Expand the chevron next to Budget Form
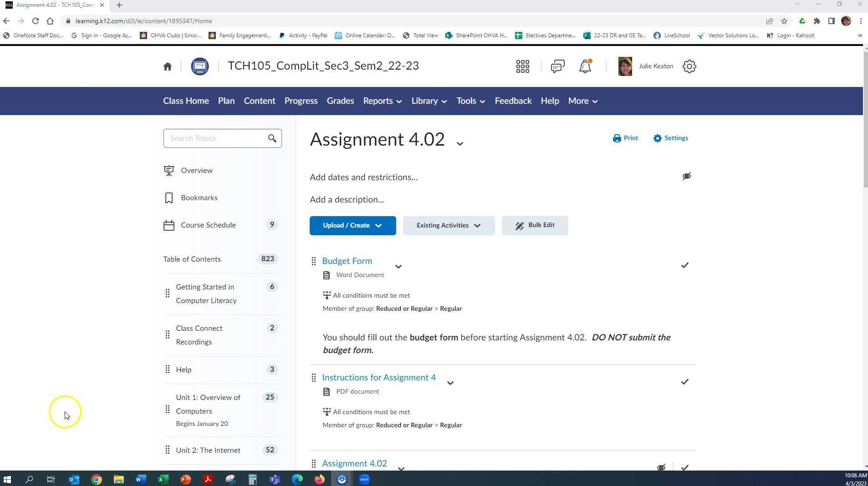 tap(398, 267)
